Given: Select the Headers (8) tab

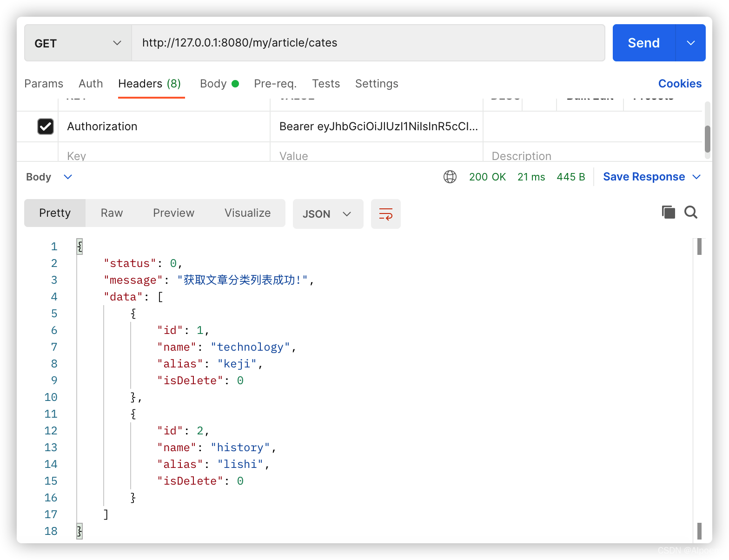Looking at the screenshot, I should pyautogui.click(x=150, y=84).
